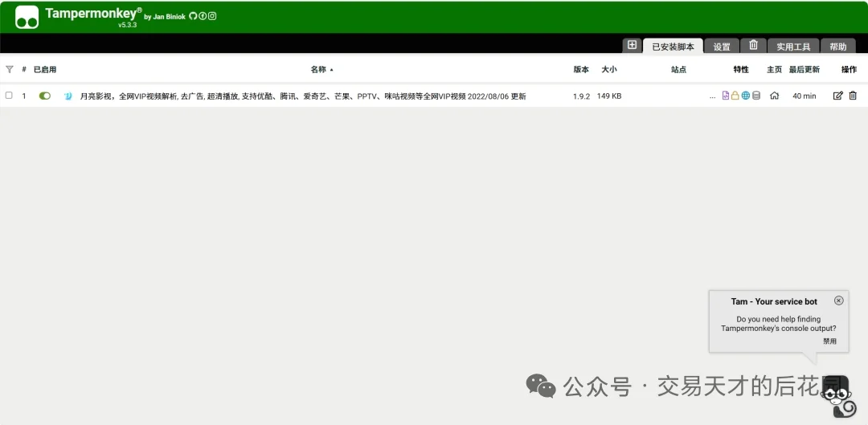Image resolution: width=868 pixels, height=425 pixels.
Task: Click the 主页 column header
Action: pyautogui.click(x=775, y=69)
